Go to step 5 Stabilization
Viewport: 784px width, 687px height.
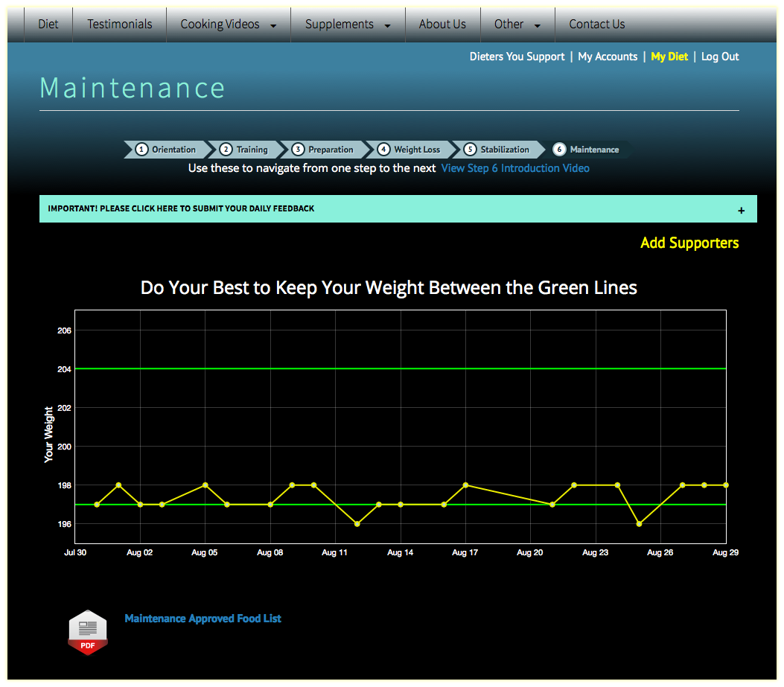click(497, 150)
